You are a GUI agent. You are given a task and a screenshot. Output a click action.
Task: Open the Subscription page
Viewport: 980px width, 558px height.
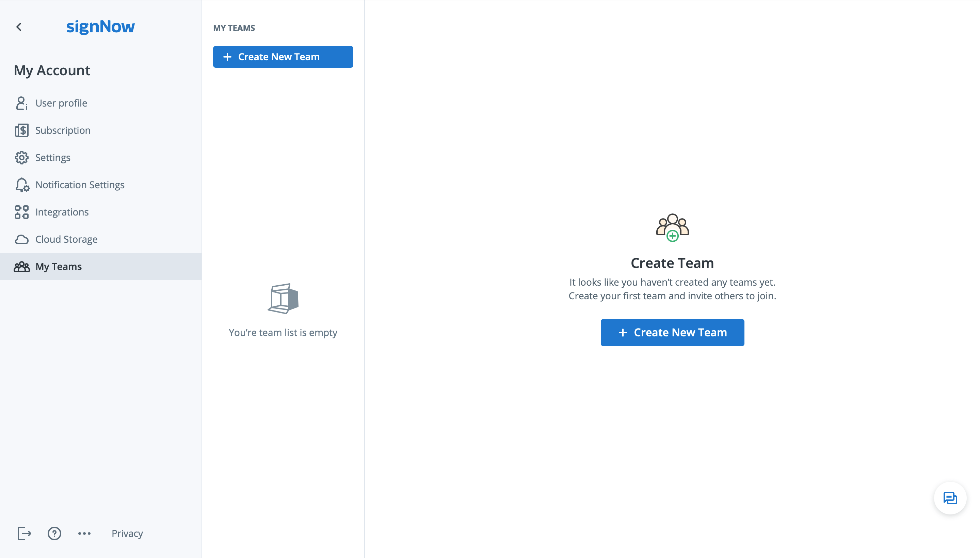(63, 130)
